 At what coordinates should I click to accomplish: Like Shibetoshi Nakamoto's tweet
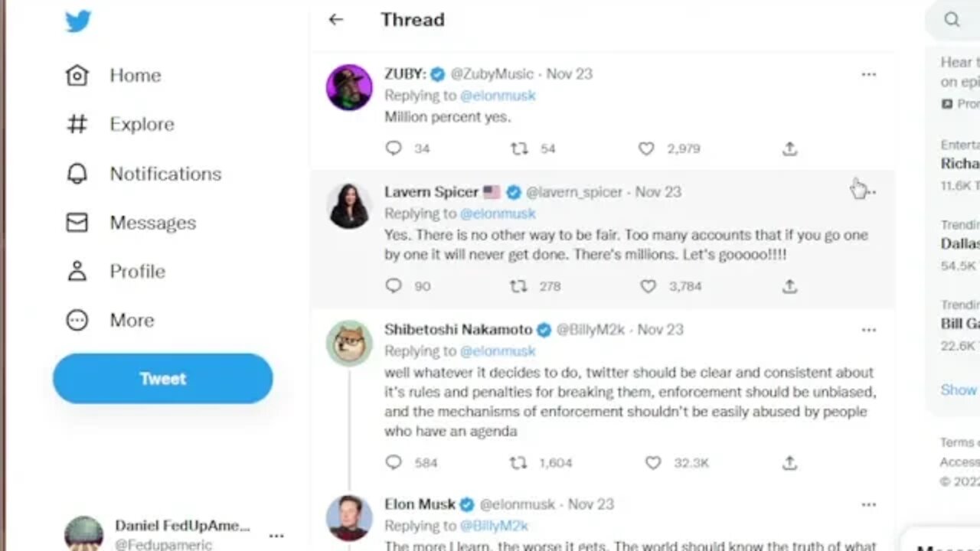point(652,463)
